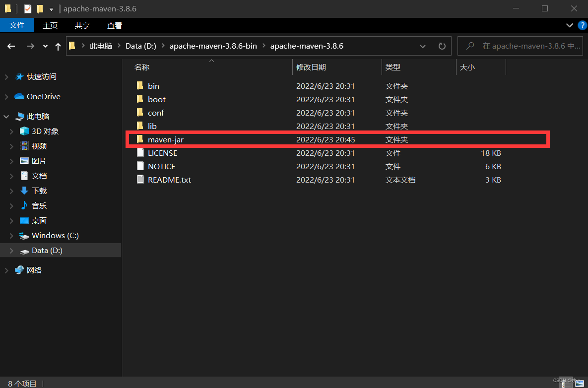Open the Quick Access Toolbar customize dropdown
588x388 pixels.
[52, 9]
